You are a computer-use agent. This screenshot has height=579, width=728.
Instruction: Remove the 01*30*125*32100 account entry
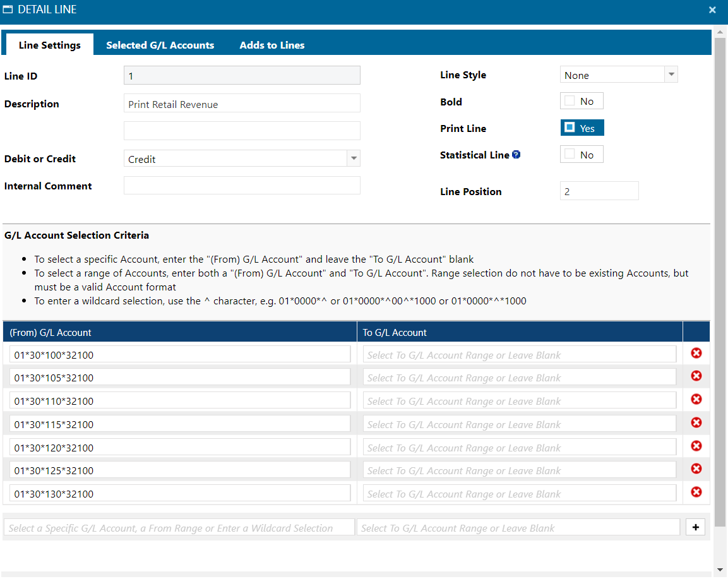(x=696, y=469)
